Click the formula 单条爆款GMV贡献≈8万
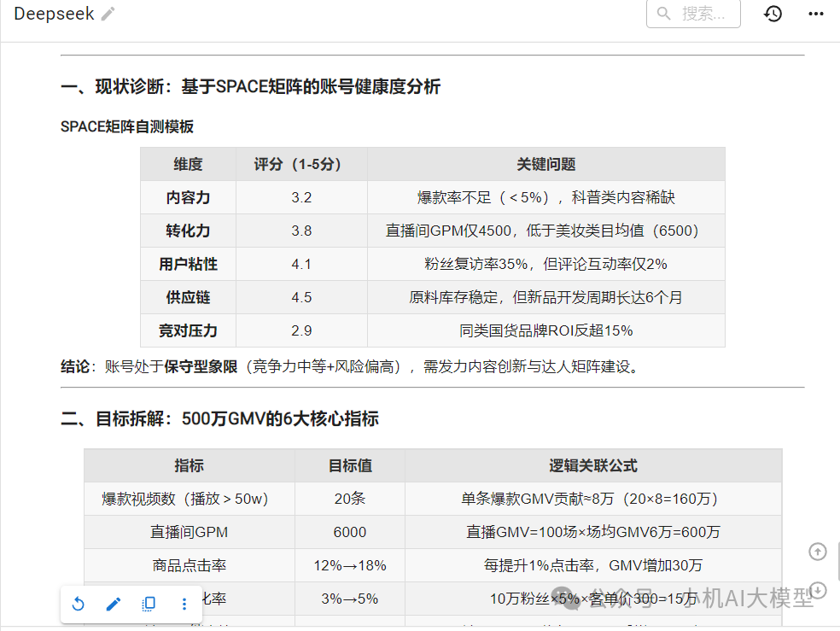Image resolution: width=840 pixels, height=631 pixels. (x=593, y=499)
